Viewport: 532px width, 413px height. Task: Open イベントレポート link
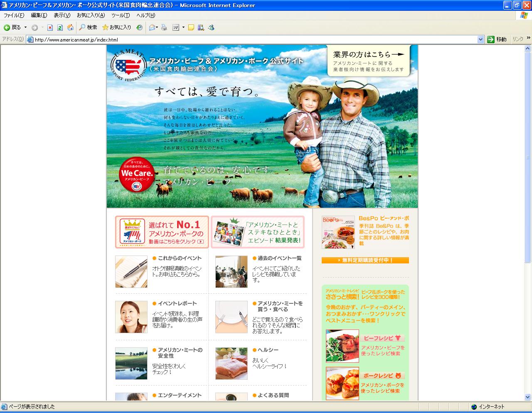point(177,303)
